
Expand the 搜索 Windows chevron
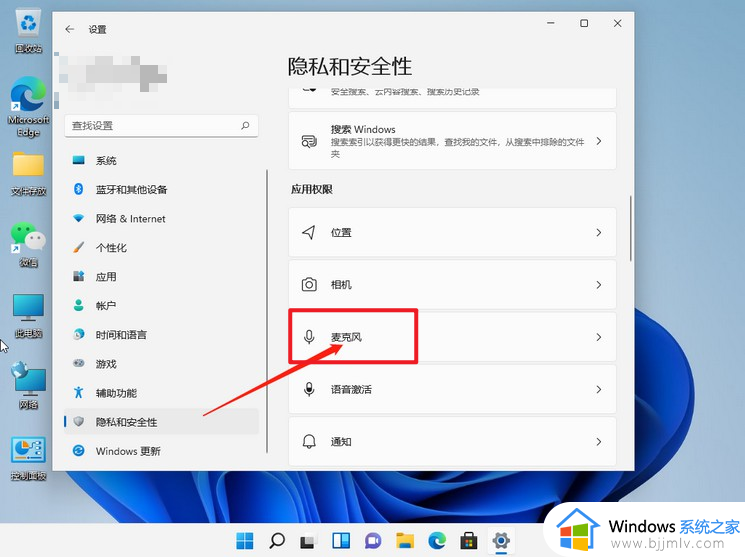(x=599, y=141)
